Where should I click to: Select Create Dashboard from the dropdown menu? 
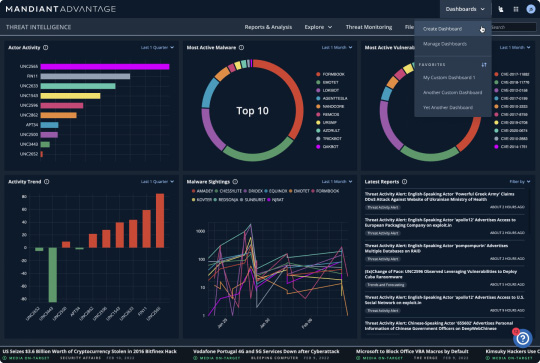pos(442,29)
